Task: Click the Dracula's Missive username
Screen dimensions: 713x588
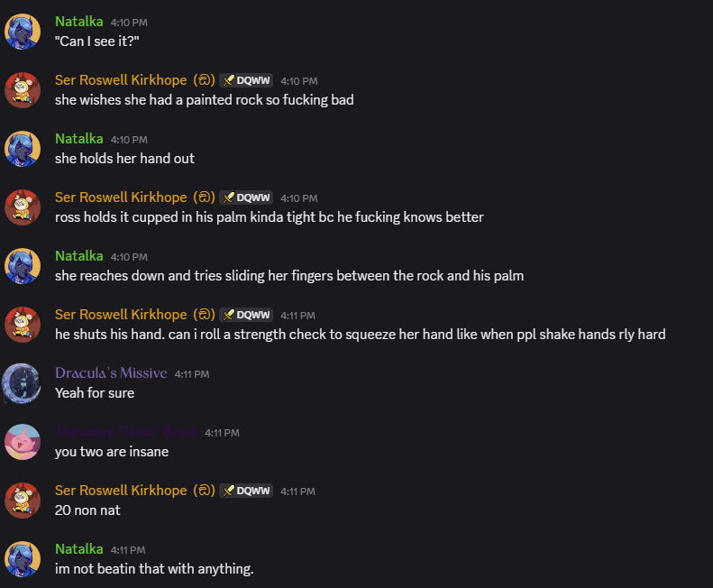Action: click(110, 373)
